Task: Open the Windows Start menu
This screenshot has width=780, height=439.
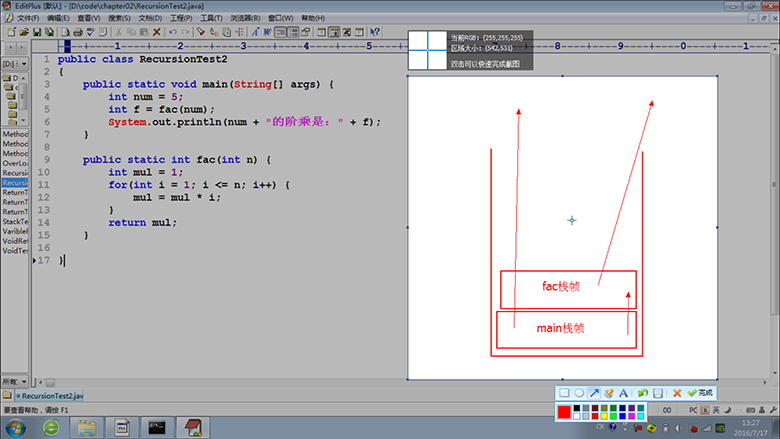Action: 15,426
